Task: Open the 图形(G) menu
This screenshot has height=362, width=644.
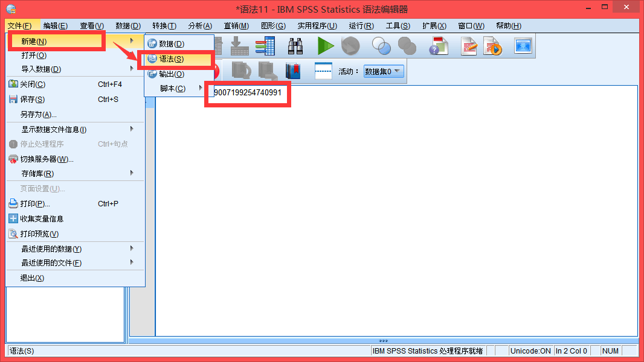Action: tap(273, 26)
